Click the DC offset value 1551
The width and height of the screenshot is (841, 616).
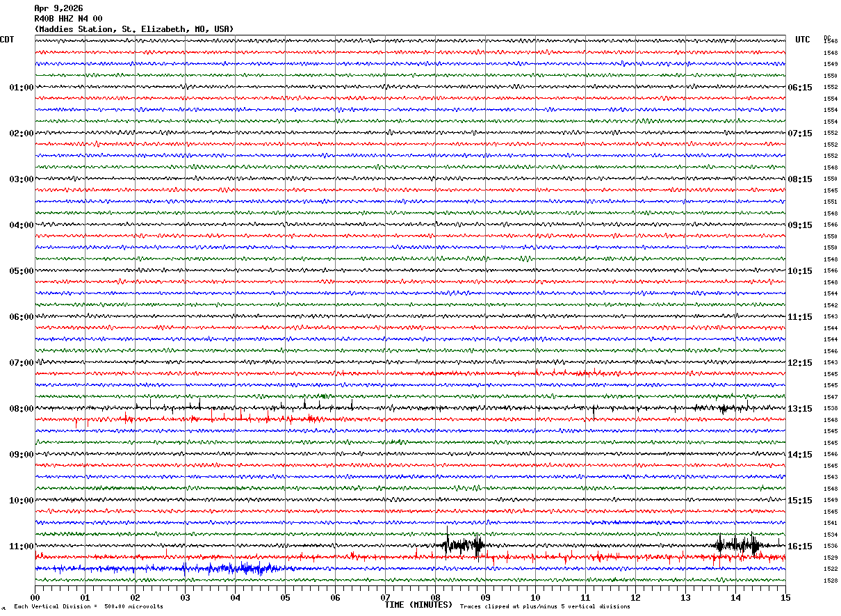point(830,202)
